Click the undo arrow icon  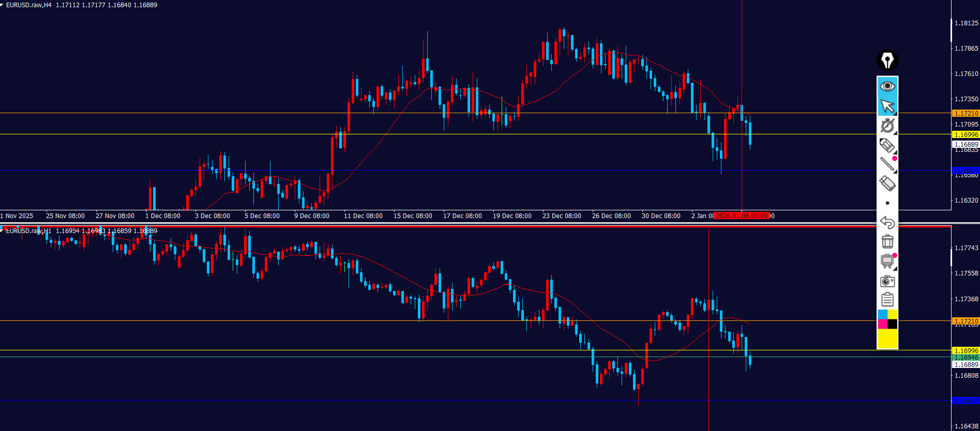[887, 222]
